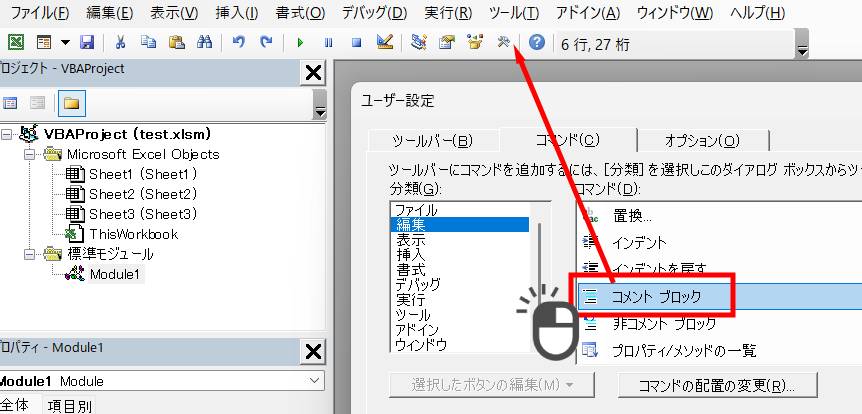Screen dimensions: 862x414
Task: Open the 書式(O) menu
Action: (300, 13)
